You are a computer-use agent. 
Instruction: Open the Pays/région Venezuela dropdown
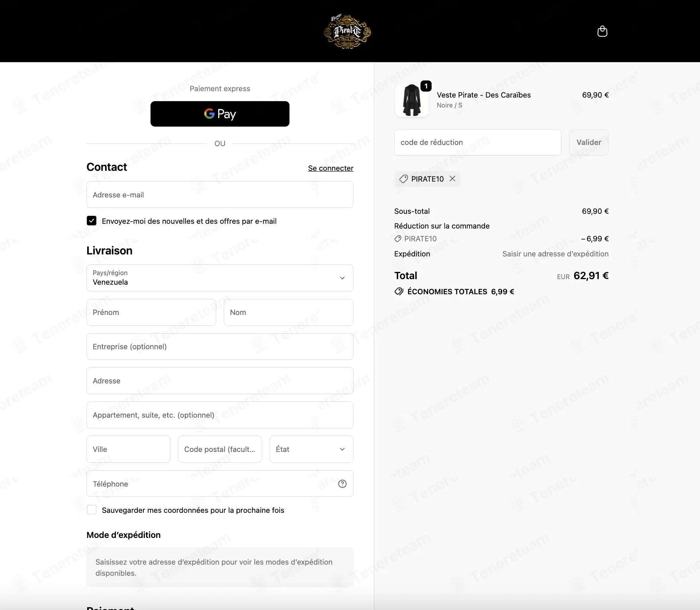coord(220,278)
